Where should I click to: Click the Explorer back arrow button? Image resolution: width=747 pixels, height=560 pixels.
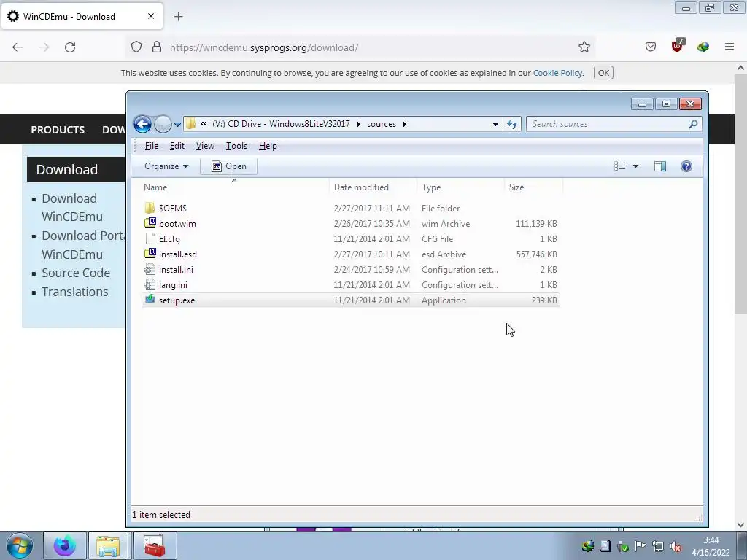click(142, 124)
